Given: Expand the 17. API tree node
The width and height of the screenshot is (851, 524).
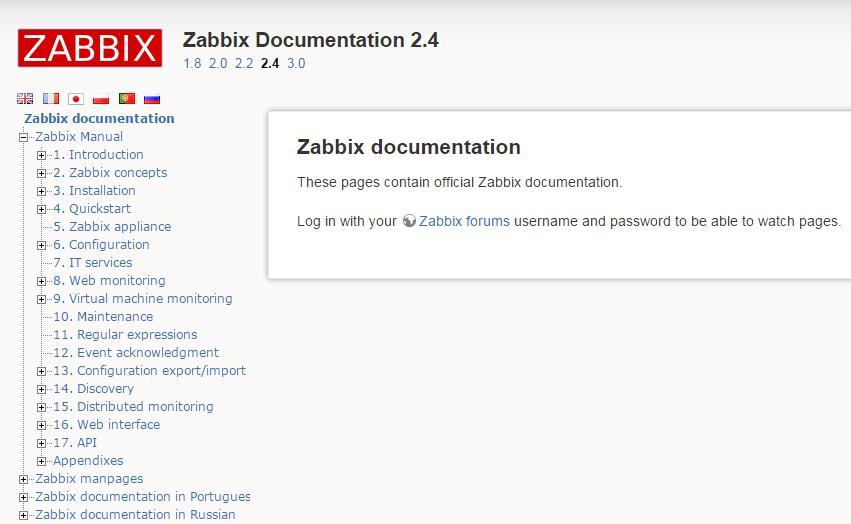Looking at the screenshot, I should click(41, 443).
